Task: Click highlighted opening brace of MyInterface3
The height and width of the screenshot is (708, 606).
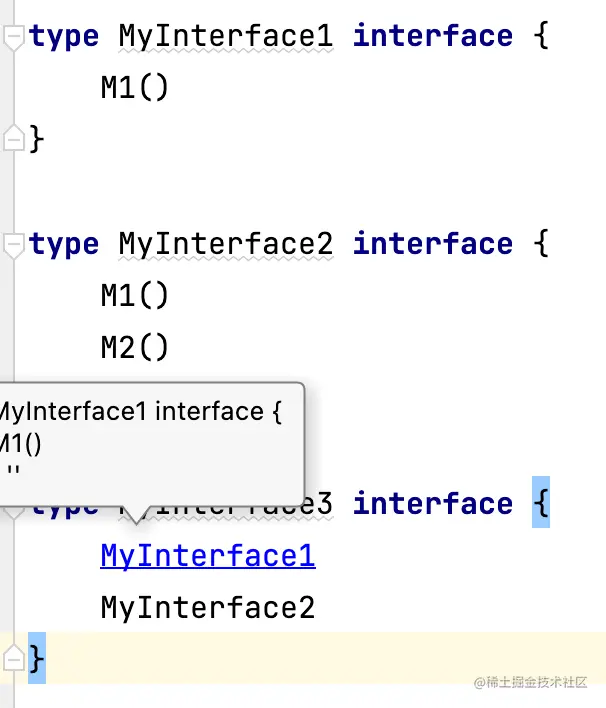Action: pyautogui.click(x=541, y=502)
